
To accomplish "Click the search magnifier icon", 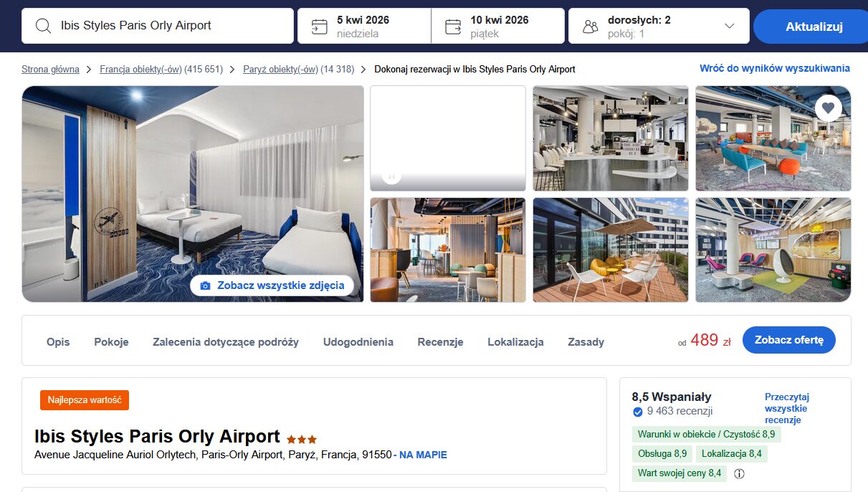I will pos(43,26).
